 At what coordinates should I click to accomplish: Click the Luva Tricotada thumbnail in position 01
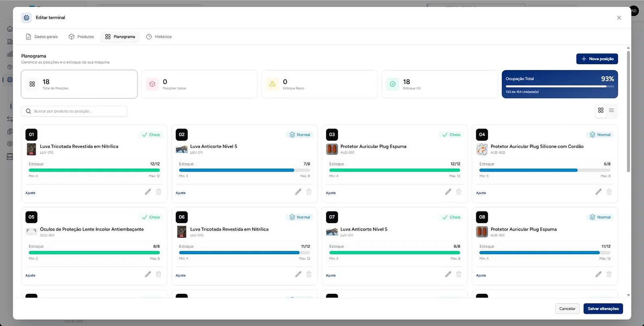(x=31, y=149)
